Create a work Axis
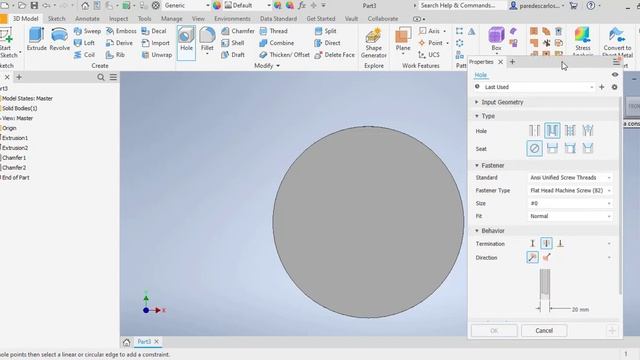This screenshot has height=360, width=640. pos(432,31)
